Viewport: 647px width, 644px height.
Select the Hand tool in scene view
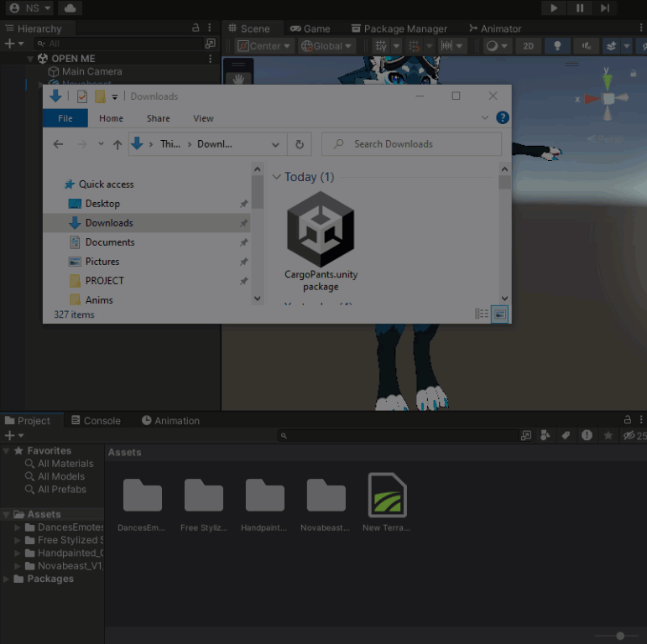point(238,78)
